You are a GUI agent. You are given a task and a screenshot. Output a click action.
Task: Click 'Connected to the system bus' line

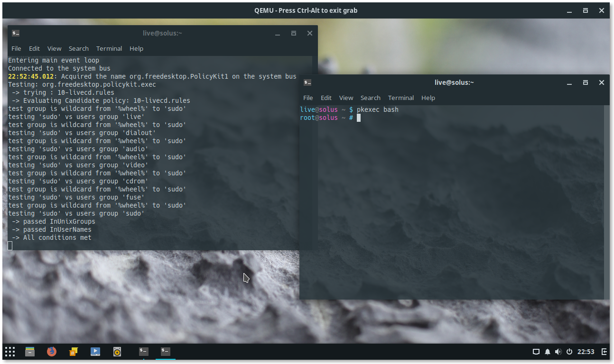click(59, 68)
